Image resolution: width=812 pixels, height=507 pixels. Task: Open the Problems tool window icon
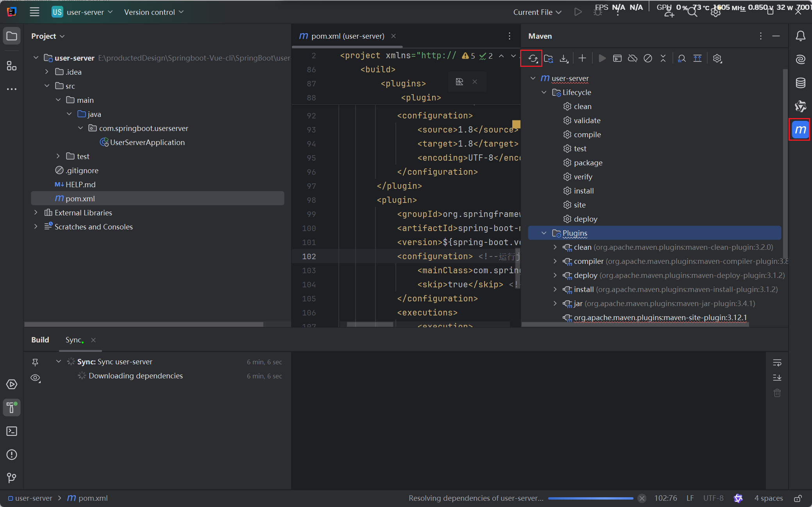coord(12,455)
